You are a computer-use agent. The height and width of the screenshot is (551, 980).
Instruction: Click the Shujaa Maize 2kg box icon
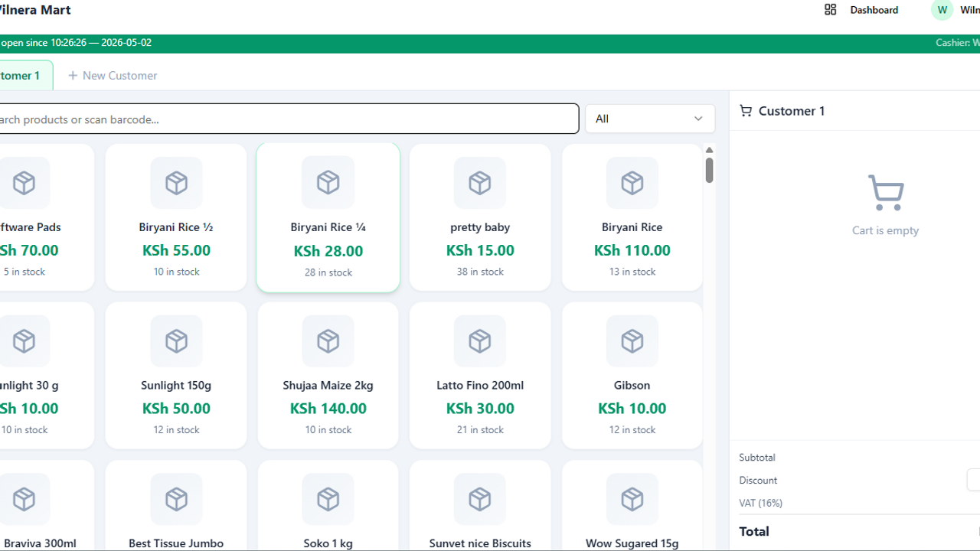point(328,341)
